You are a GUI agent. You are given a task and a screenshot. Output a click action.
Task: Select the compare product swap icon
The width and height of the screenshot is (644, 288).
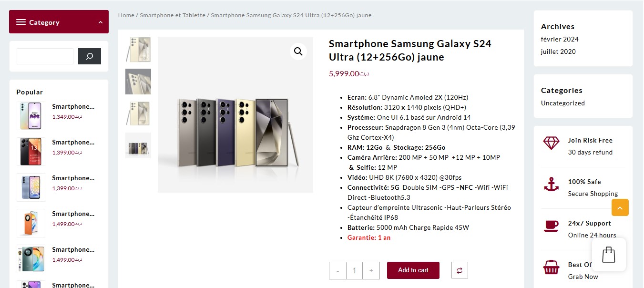tap(459, 270)
